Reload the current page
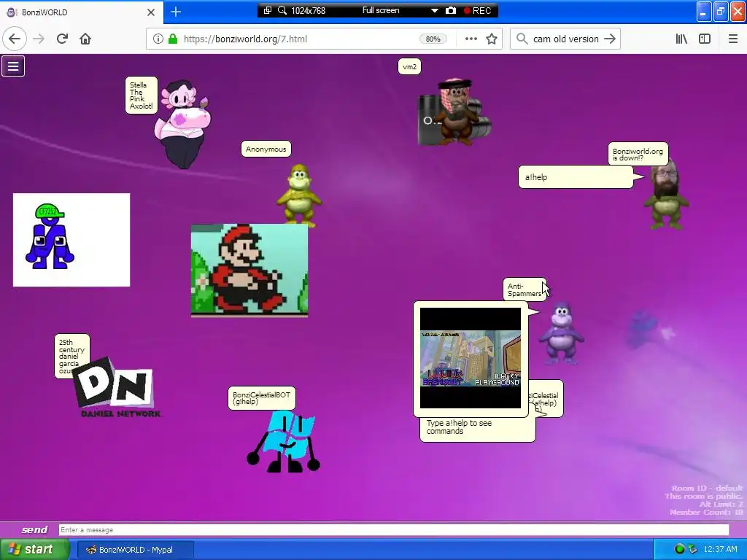The image size is (747, 560). click(62, 39)
